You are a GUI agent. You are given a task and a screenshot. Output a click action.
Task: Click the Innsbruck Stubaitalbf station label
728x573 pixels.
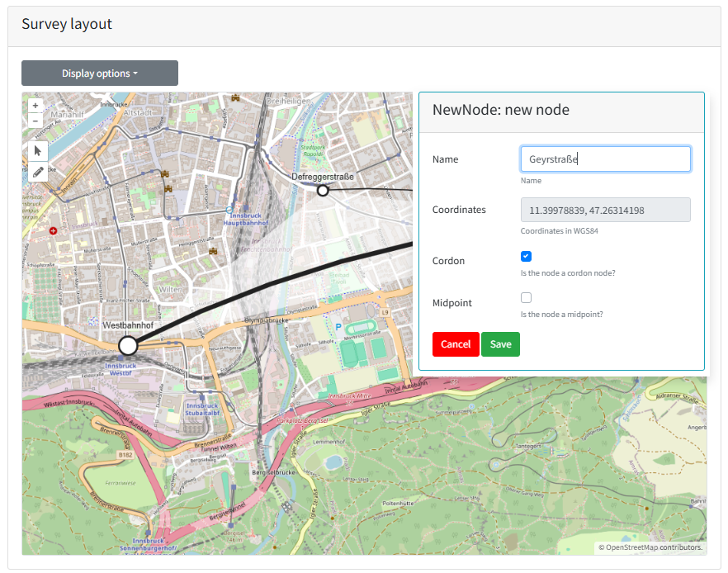click(x=202, y=409)
